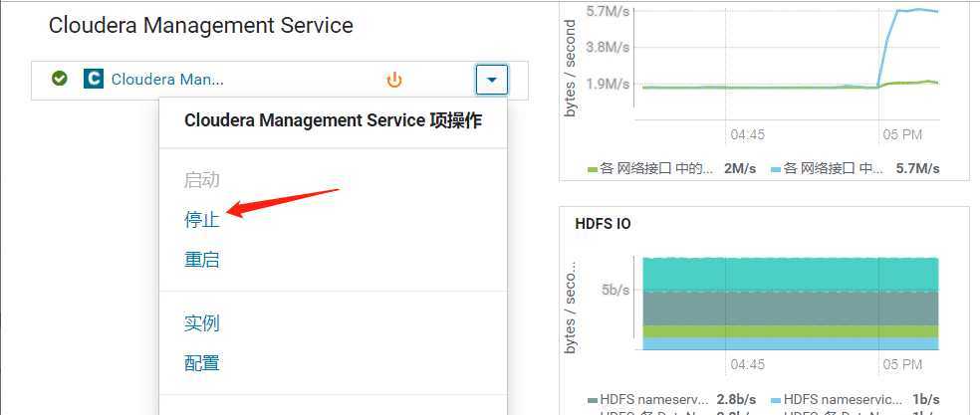Open the service actions dropdown arrow
Viewport: 980px width, 415px height.
tap(492, 80)
